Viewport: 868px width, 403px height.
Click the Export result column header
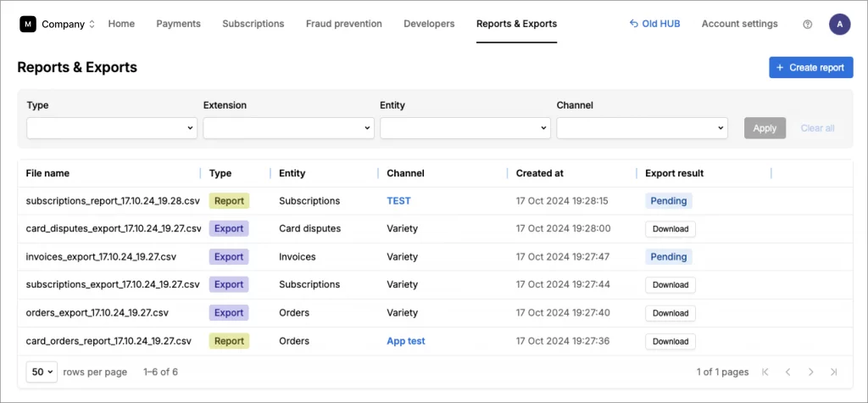(x=674, y=173)
